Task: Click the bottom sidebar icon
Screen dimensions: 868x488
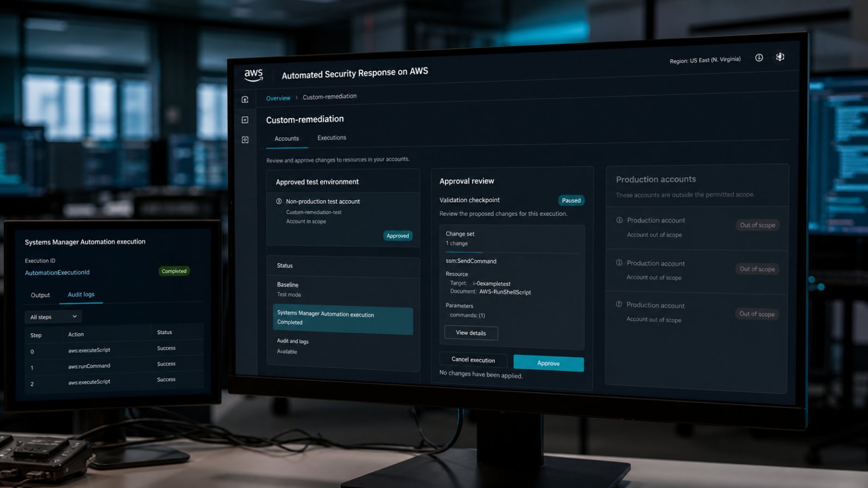Action: pos(245,140)
